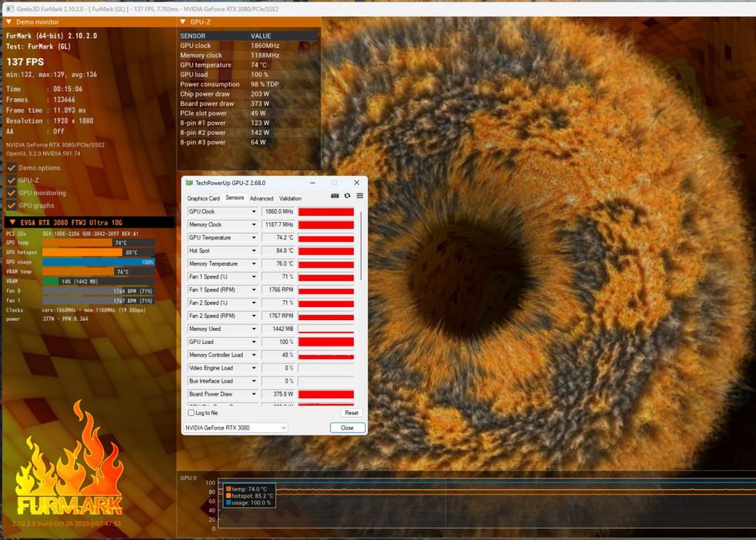756x540 pixels.
Task: Open the Fan 1 Speed (RPM) dropdown
Action: pyautogui.click(x=254, y=290)
